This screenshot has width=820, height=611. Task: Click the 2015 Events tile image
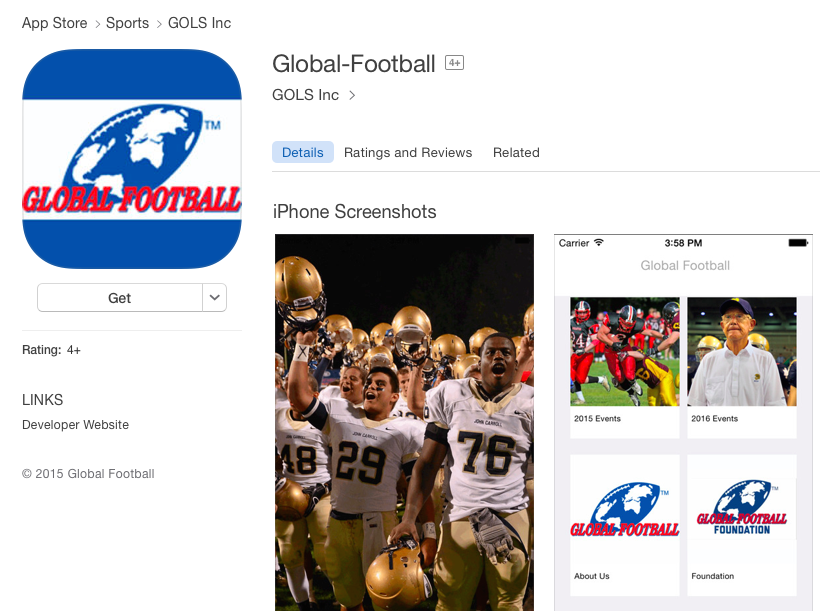tap(625, 352)
